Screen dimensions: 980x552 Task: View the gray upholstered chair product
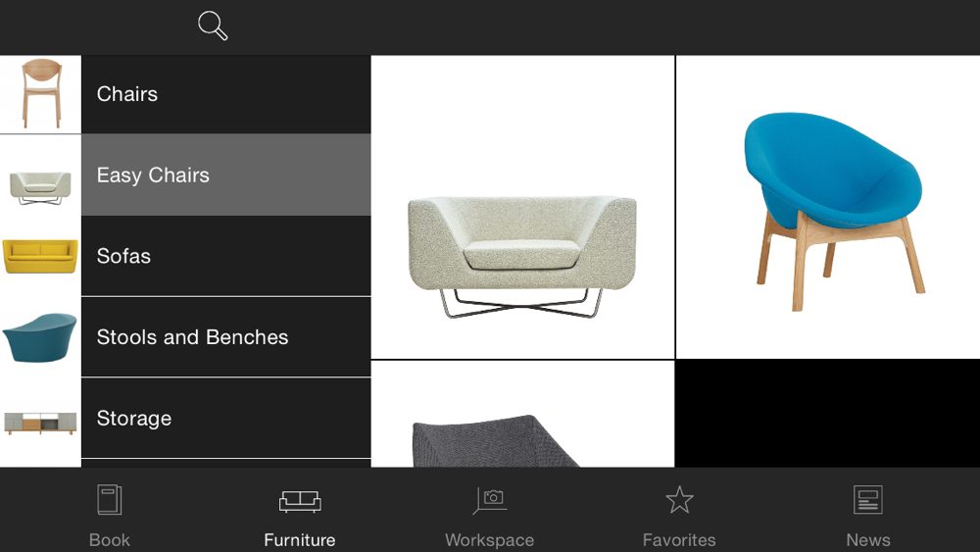pyautogui.click(x=522, y=414)
